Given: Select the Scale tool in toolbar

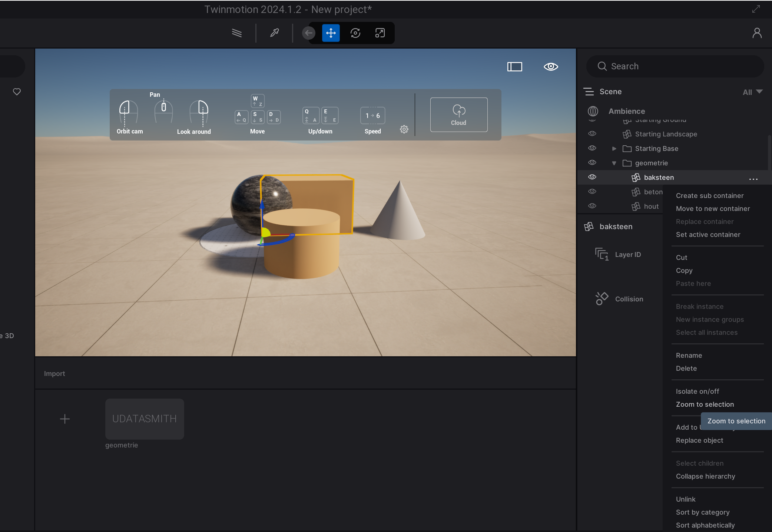Looking at the screenshot, I should [380, 33].
